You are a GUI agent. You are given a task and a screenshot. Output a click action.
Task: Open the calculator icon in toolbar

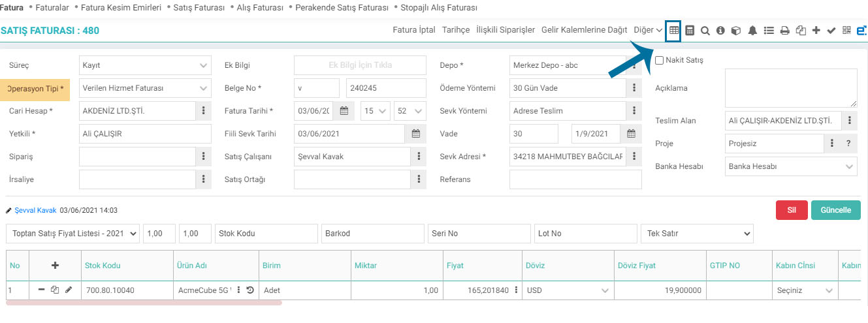coord(690,30)
